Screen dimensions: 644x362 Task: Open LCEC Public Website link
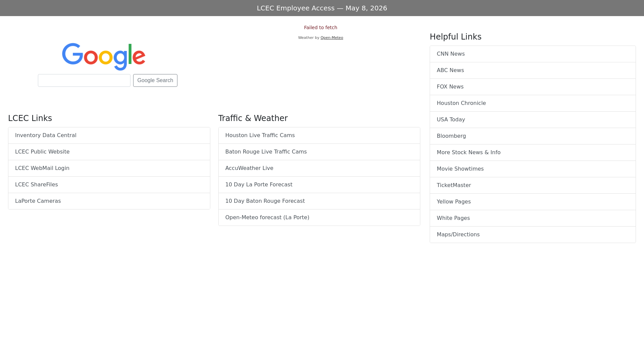point(109,152)
